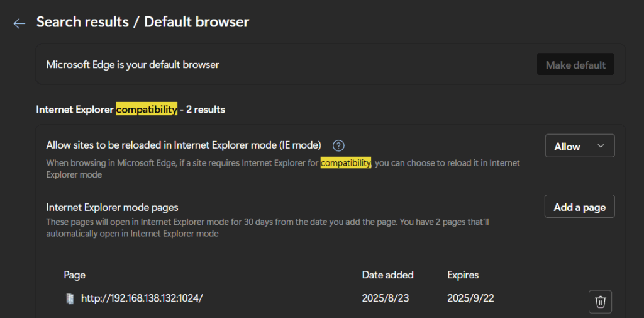Click highlighted compatibility word in the IE mode description
Screen dimensions: 644x318
pyautogui.click(x=345, y=163)
